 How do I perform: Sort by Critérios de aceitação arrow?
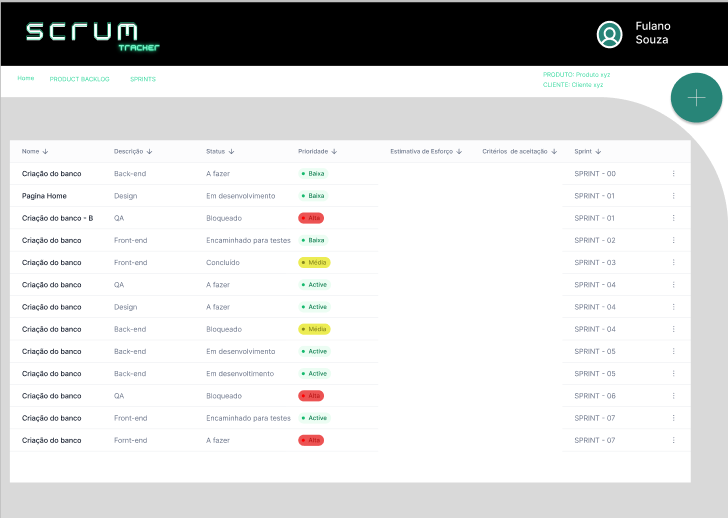click(554, 151)
